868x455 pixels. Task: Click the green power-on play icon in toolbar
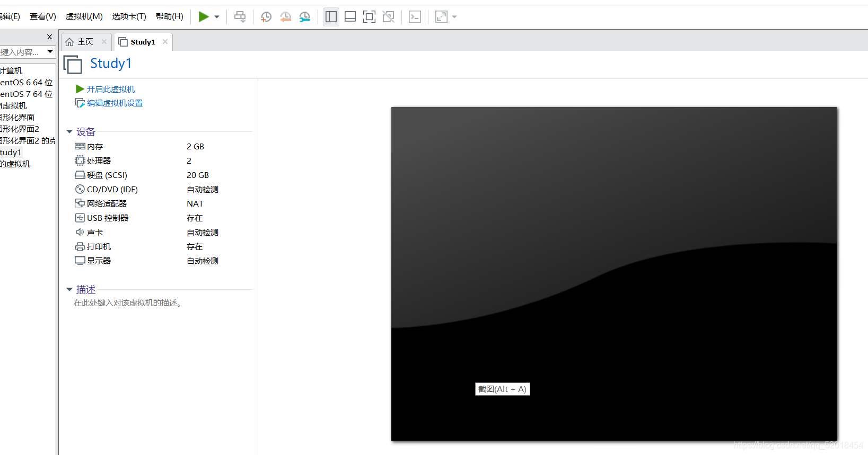pos(204,17)
